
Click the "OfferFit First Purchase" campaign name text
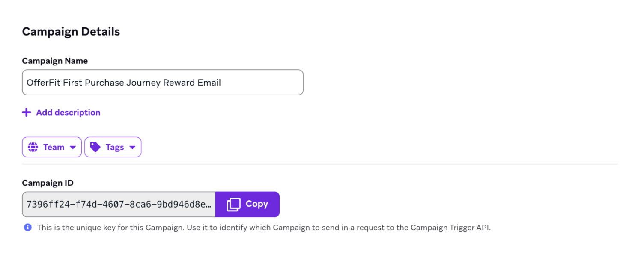pyautogui.click(x=75, y=83)
